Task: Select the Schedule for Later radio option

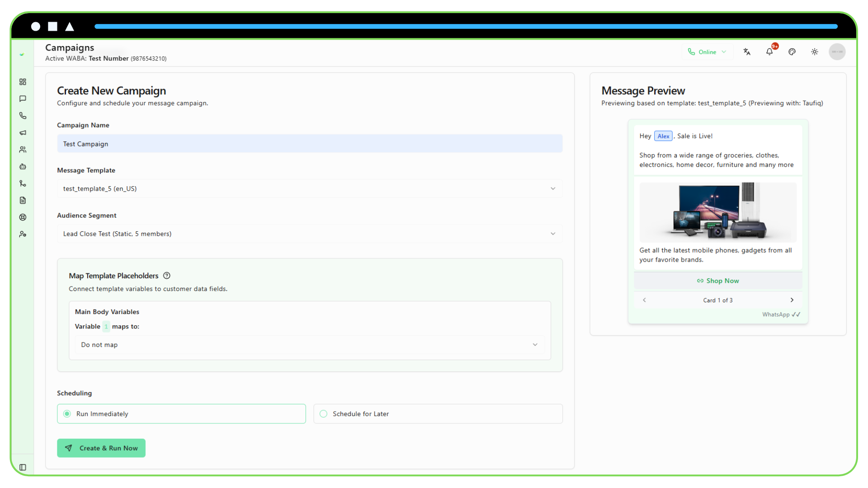Action: (438, 414)
